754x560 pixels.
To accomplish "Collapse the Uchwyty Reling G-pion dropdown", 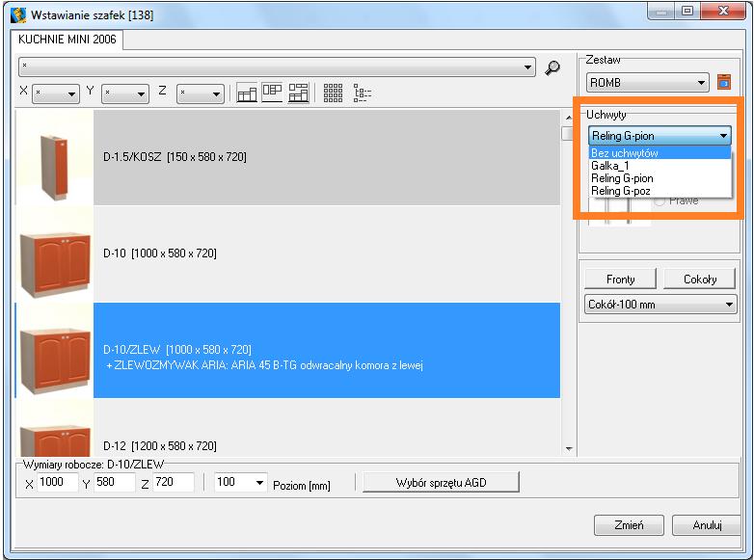I will pyautogui.click(x=723, y=136).
